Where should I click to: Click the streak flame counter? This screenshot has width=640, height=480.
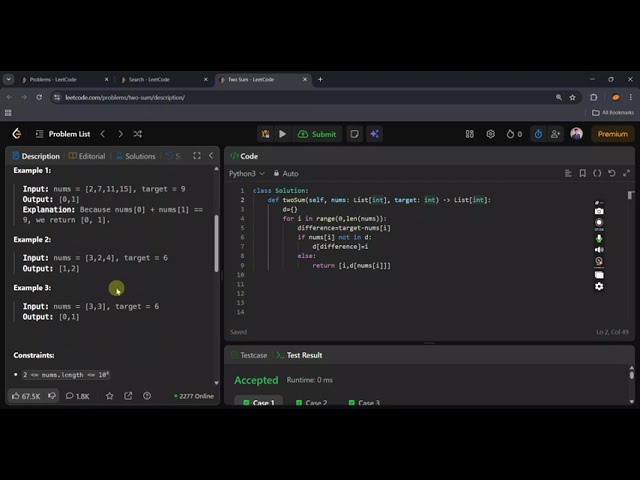(x=514, y=134)
